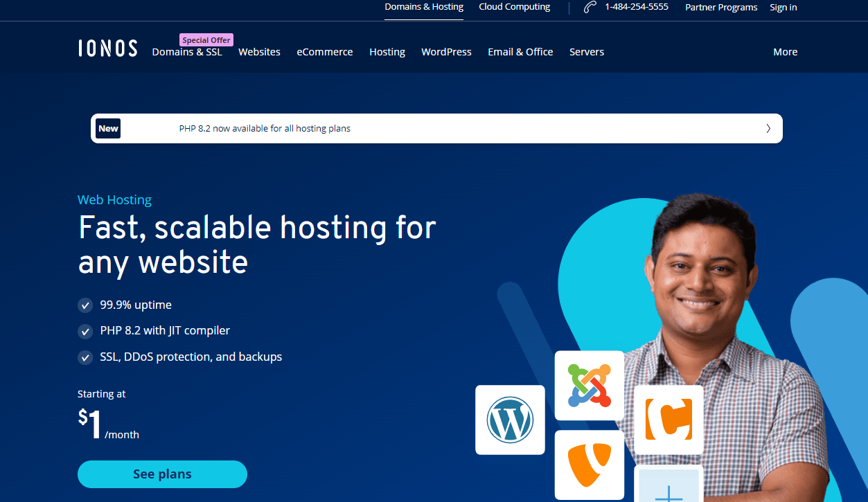The image size is (868, 502).
Task: Click the TYPO3 logo tile
Action: click(589, 465)
